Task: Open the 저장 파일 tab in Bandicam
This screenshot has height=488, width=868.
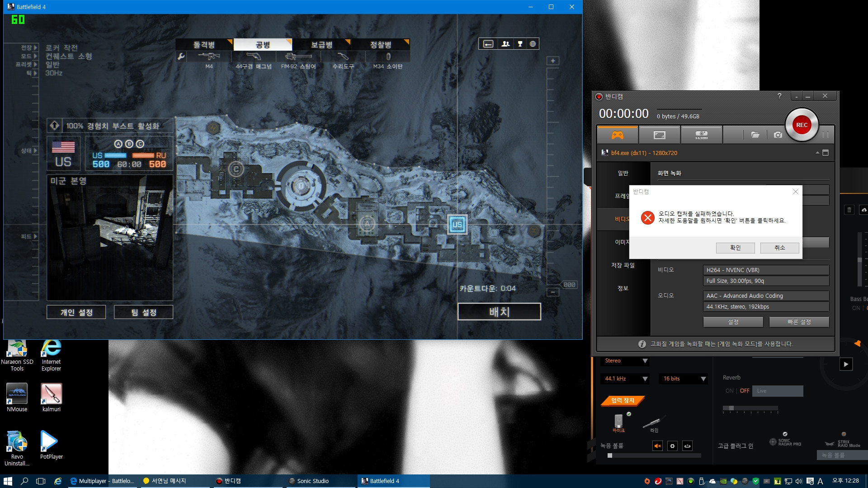Action: pyautogui.click(x=623, y=265)
